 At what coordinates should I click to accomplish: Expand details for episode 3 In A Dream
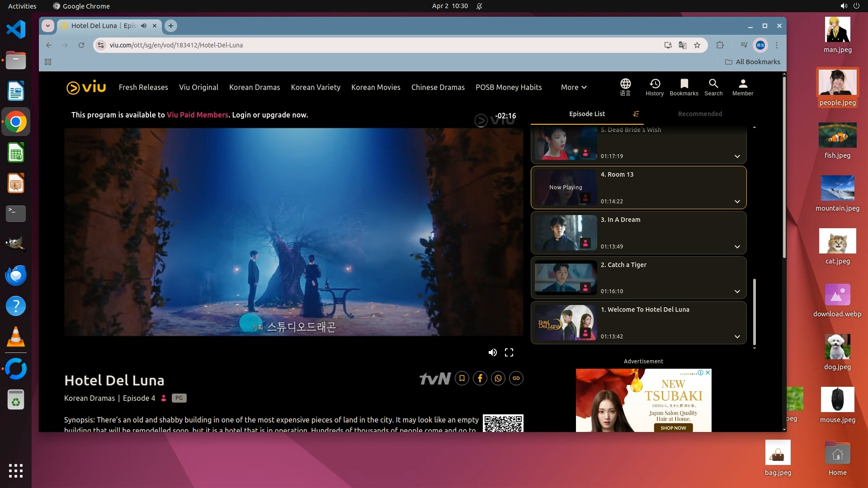click(737, 247)
